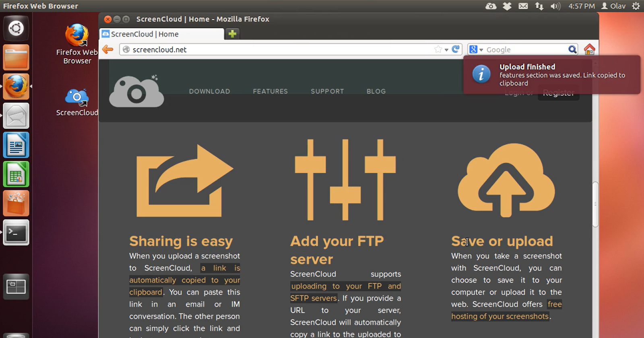Open Ubuntu Software Center bag icon

pyautogui.click(x=16, y=203)
